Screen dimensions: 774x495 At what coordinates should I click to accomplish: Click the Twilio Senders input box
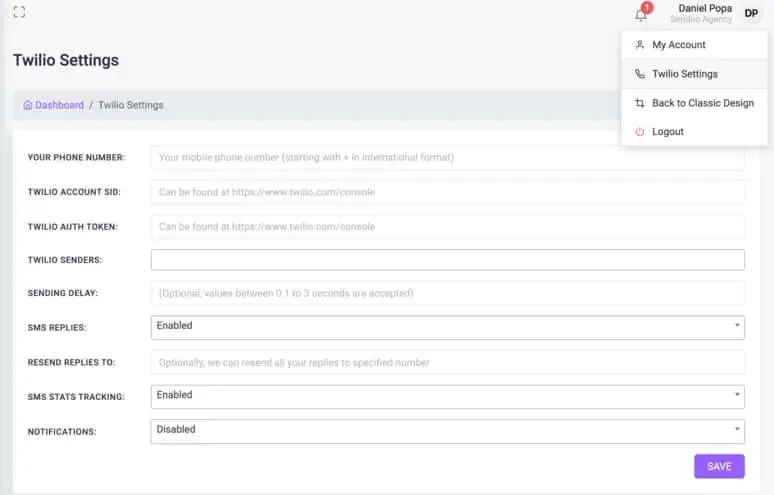click(448, 260)
